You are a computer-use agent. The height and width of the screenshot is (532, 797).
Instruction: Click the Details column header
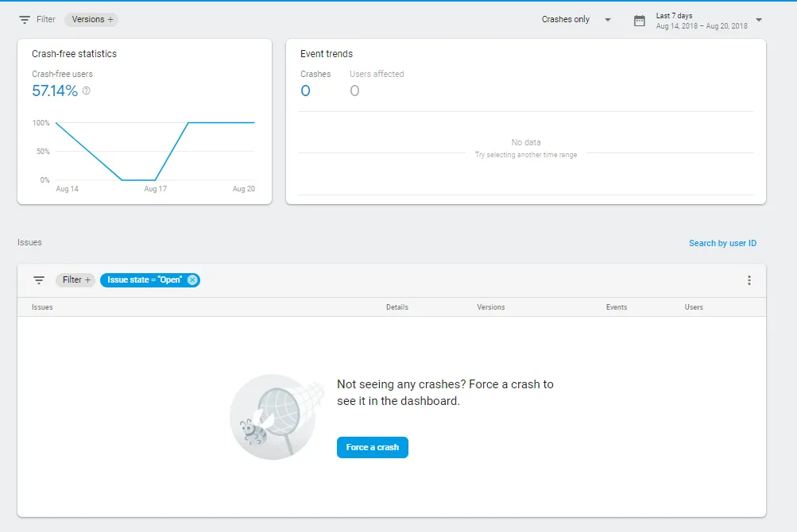[x=397, y=307]
